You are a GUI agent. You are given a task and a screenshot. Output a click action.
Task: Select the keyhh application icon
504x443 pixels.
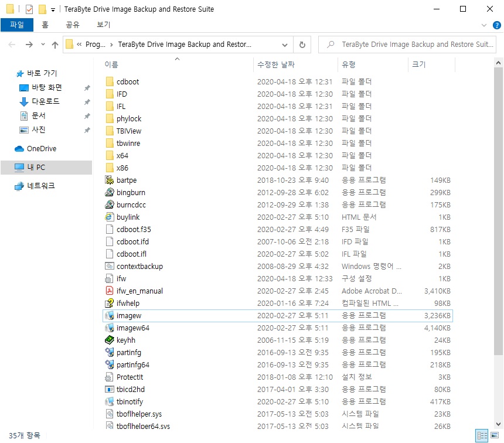pos(110,340)
